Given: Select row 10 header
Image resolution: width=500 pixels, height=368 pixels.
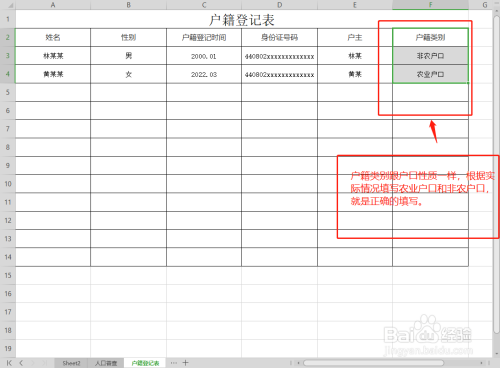Looking at the screenshot, I should [x=8, y=184].
